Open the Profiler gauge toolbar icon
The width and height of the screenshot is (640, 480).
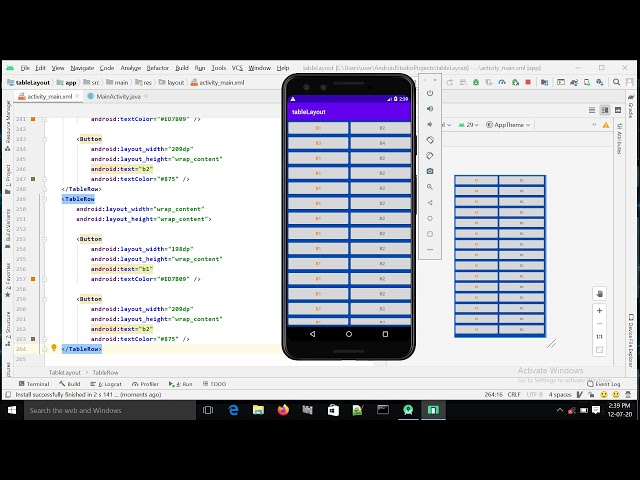click(502, 82)
